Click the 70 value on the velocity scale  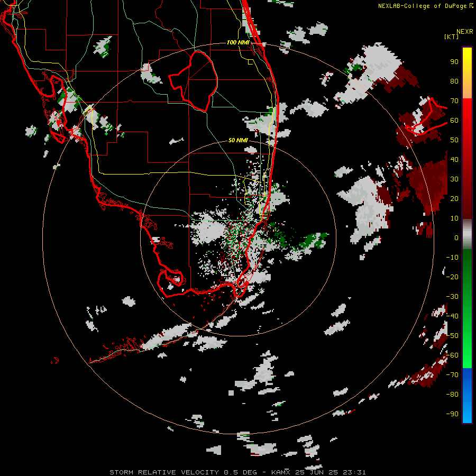click(x=454, y=101)
